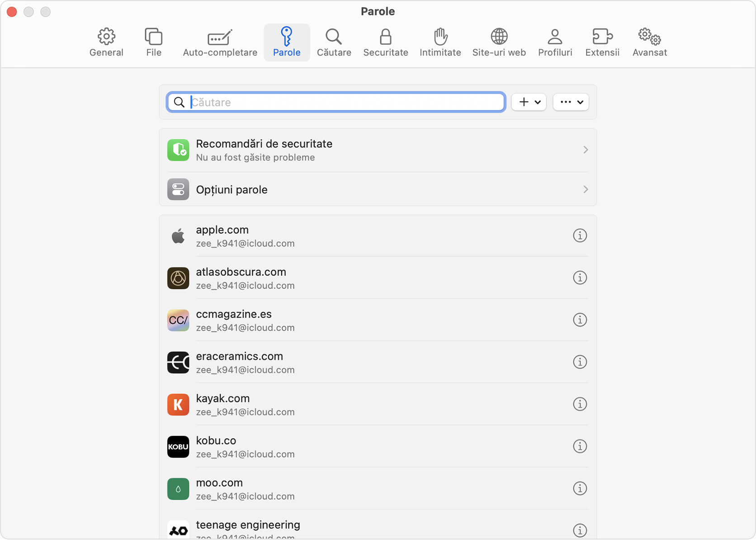Open the more options ellipsis dropdown
Screen dimensions: 756x540
coord(571,102)
